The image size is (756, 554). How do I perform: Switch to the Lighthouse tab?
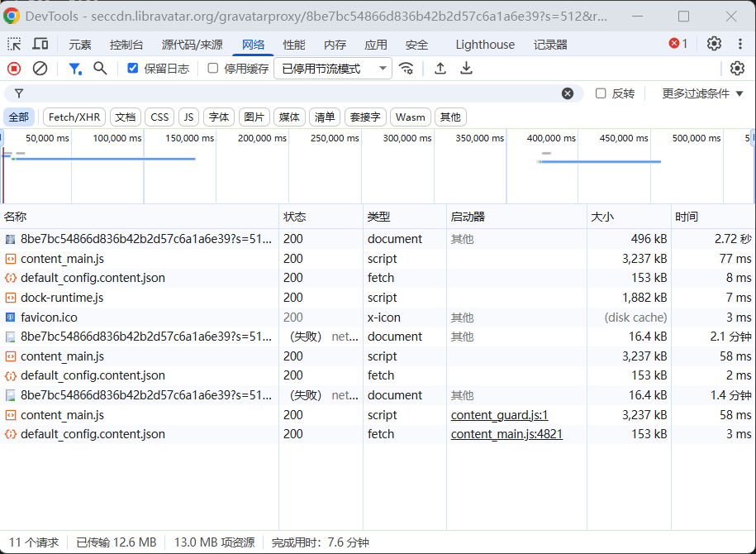click(485, 45)
